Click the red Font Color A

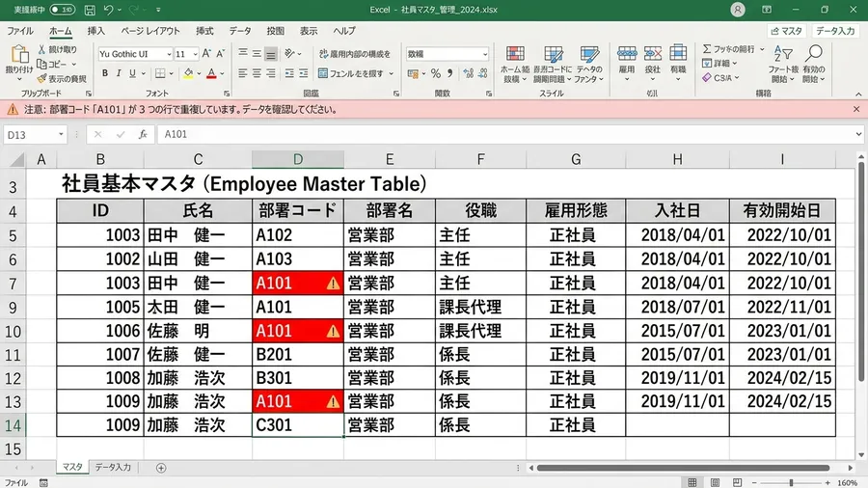pyautogui.click(x=211, y=73)
